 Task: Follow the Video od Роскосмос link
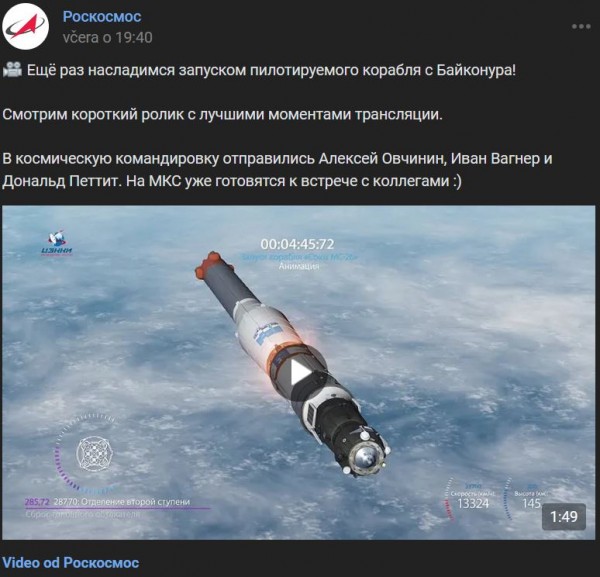tap(70, 563)
